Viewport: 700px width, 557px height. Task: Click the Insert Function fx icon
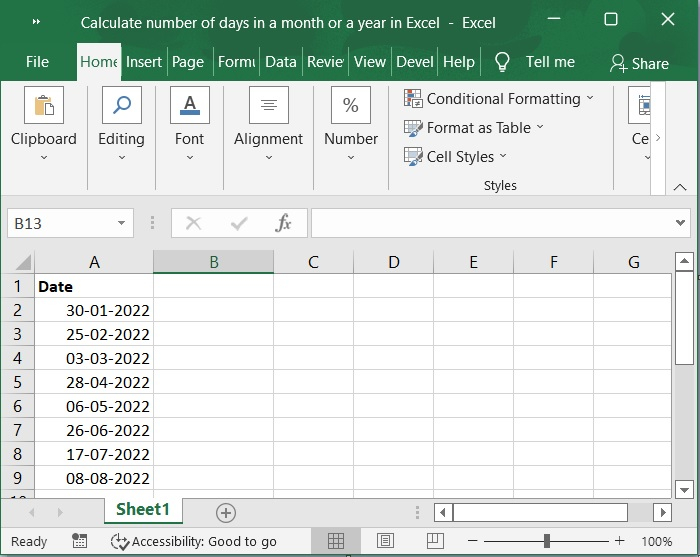(283, 223)
